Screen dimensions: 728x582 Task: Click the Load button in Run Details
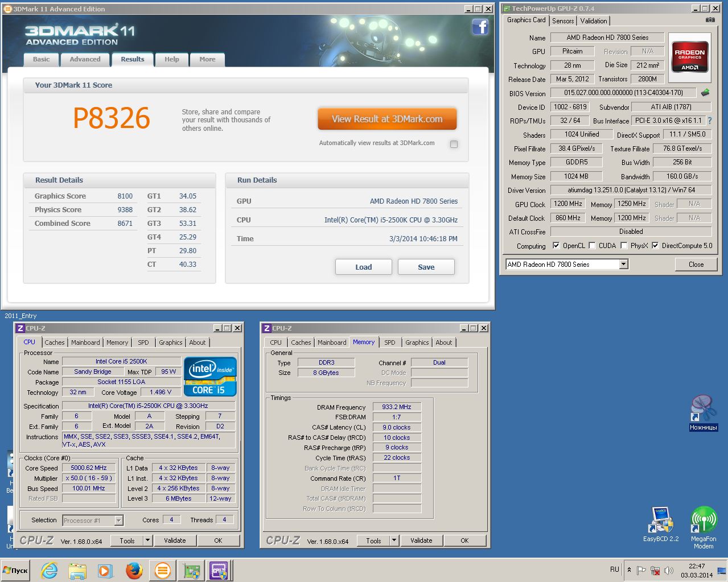tap(363, 267)
